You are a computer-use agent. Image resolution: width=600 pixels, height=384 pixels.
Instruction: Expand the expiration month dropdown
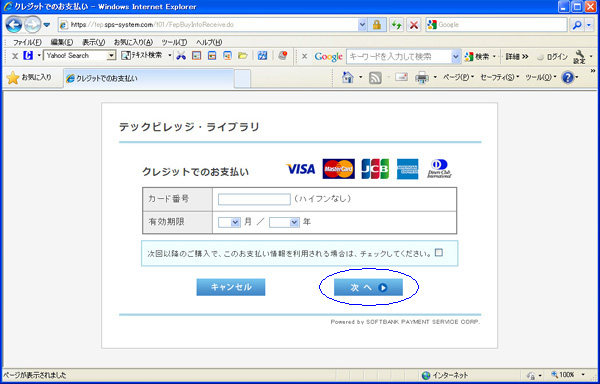tap(229, 222)
